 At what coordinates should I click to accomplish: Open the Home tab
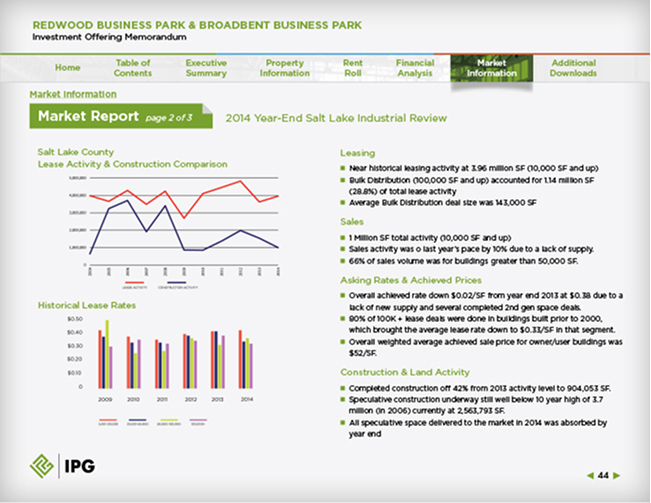[67, 68]
